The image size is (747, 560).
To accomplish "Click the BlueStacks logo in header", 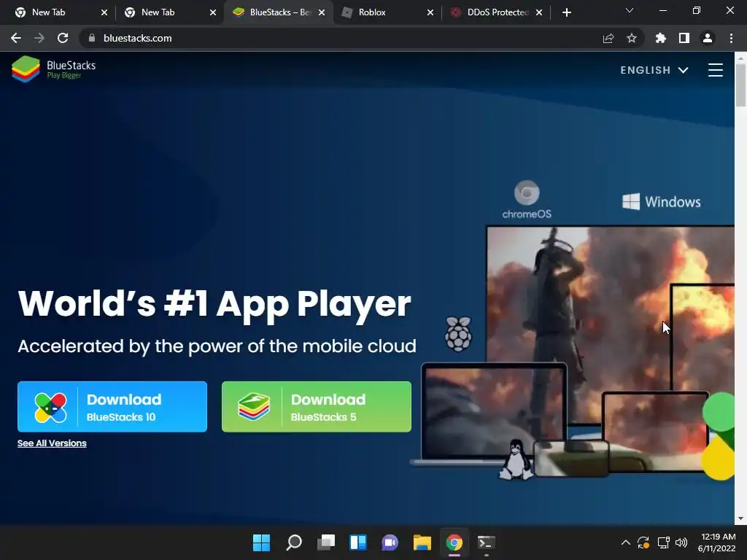I will pyautogui.click(x=53, y=69).
